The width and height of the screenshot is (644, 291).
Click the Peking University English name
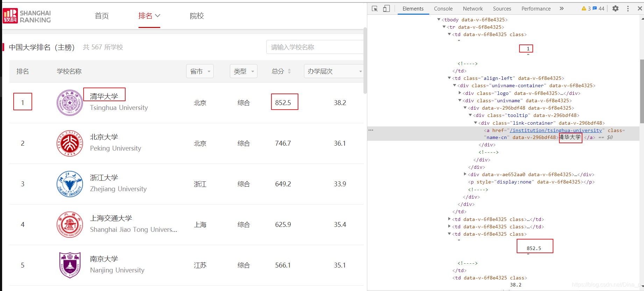coord(115,148)
